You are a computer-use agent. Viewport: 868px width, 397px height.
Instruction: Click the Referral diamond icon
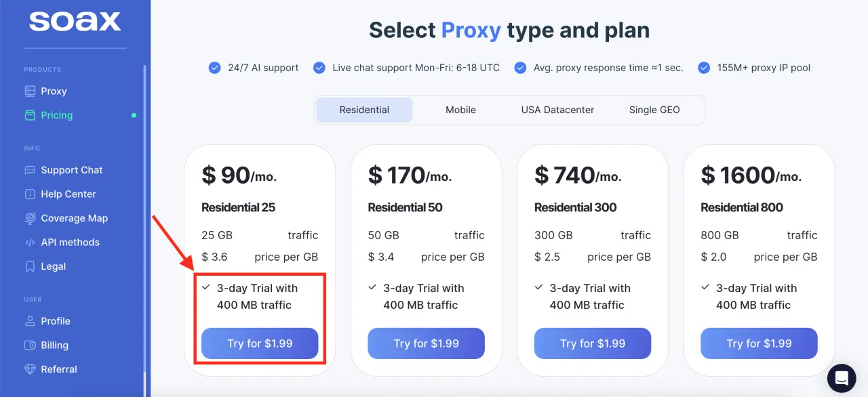click(x=30, y=369)
